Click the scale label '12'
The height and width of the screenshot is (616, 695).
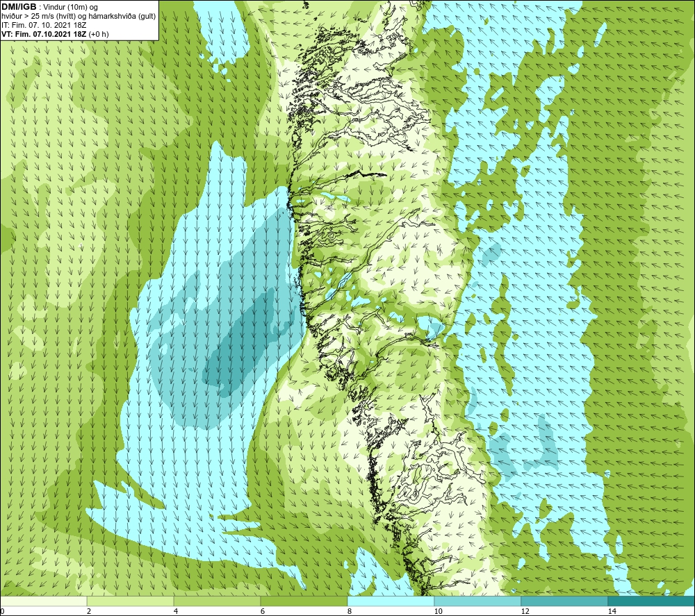pyautogui.click(x=525, y=612)
